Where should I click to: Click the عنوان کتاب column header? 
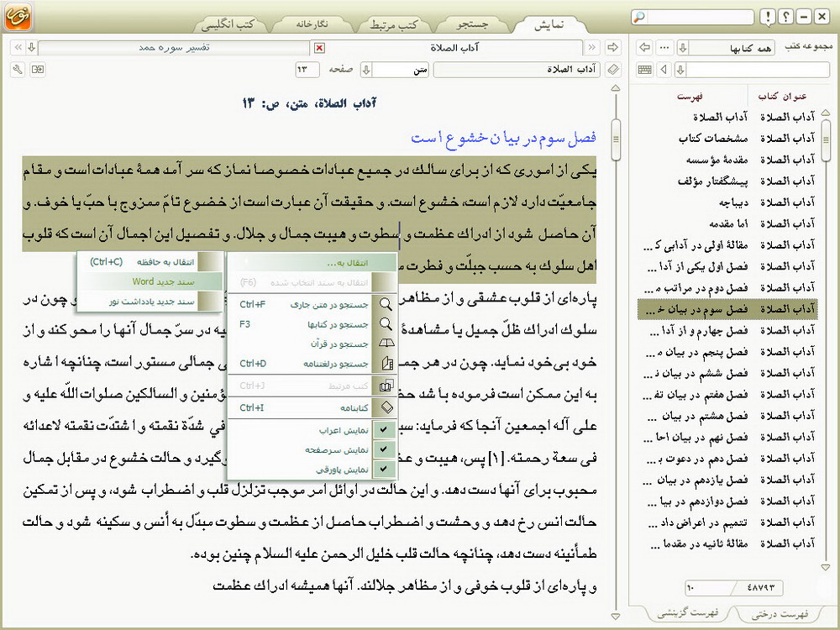click(782, 96)
